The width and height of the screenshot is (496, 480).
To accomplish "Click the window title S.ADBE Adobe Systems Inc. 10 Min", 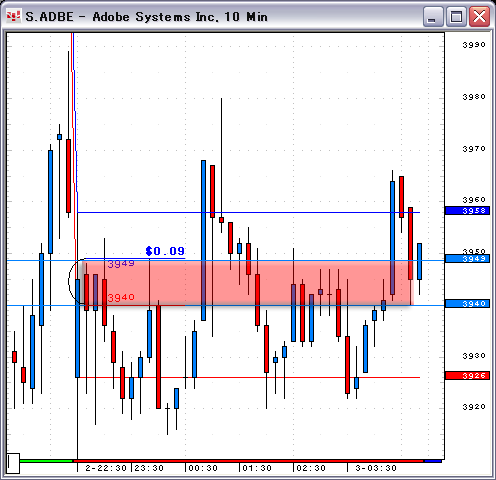I will [x=146, y=17].
